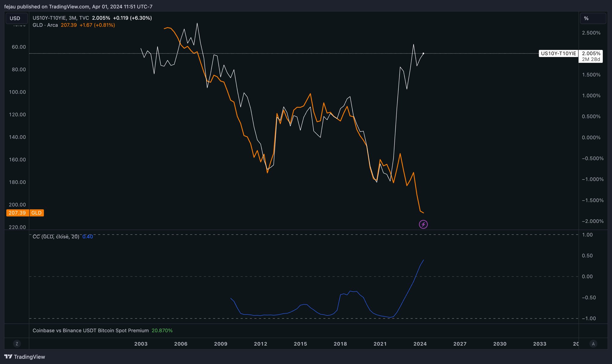Click the purple lightning event marker icon
This screenshot has width=612, height=364.
click(x=423, y=224)
